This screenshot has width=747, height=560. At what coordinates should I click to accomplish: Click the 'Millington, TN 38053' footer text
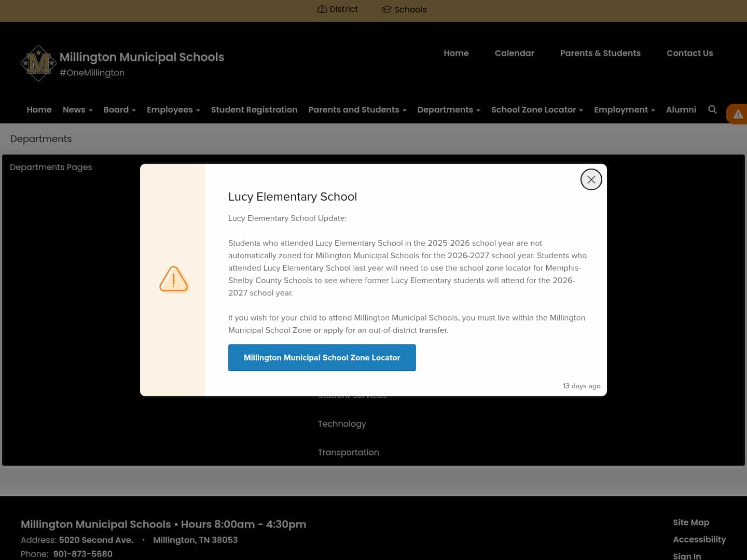(x=195, y=540)
